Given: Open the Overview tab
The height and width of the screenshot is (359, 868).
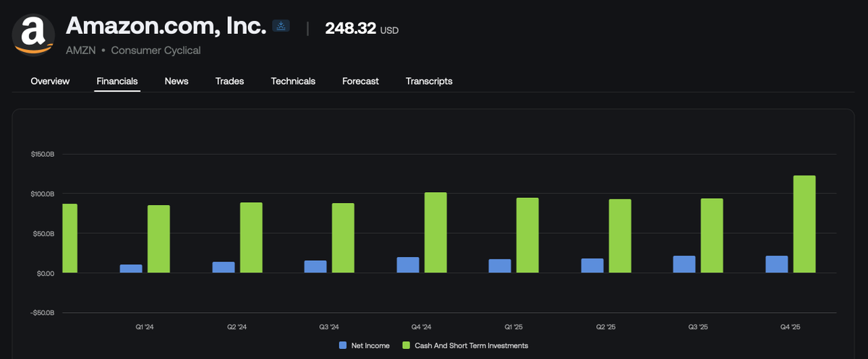Looking at the screenshot, I should pyautogui.click(x=50, y=81).
